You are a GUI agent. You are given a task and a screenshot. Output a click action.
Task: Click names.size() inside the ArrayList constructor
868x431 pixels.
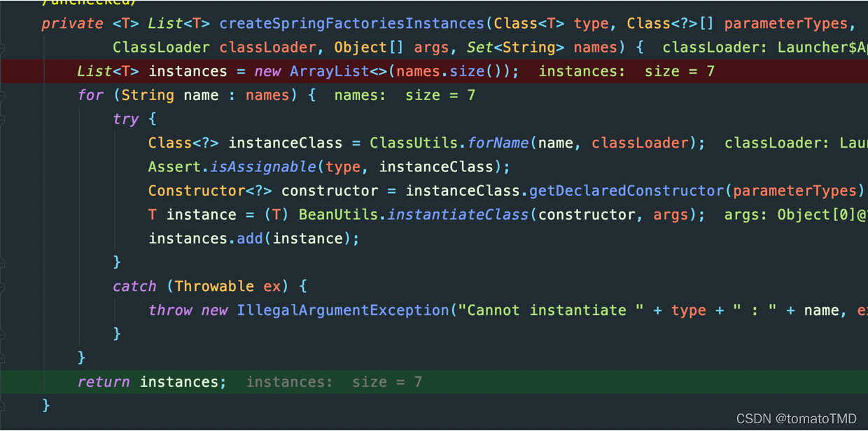[454, 71]
